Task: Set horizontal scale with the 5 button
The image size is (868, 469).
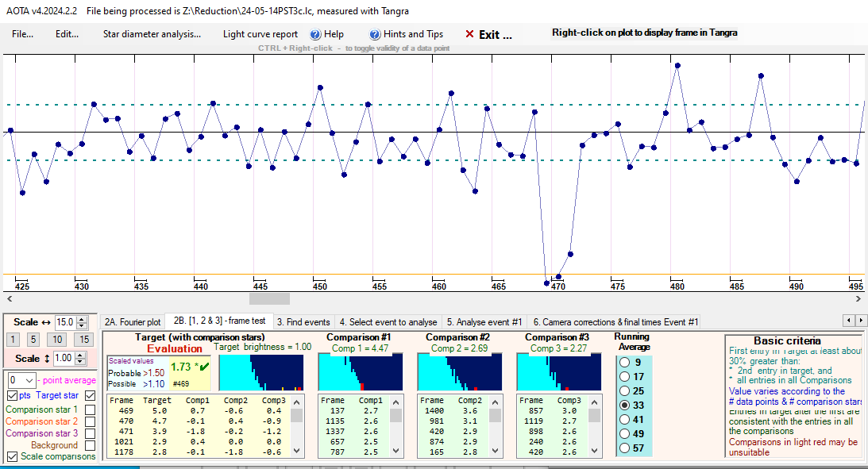Action: tap(33, 339)
